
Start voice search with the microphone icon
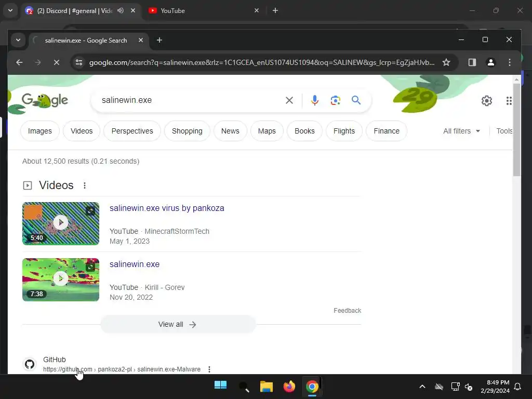coord(314,100)
